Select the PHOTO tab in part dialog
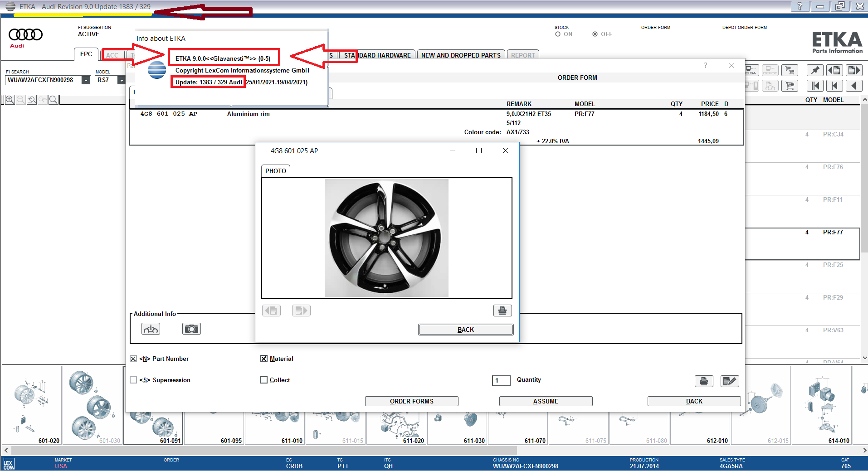Screen dimensions: 868x471 coord(276,171)
